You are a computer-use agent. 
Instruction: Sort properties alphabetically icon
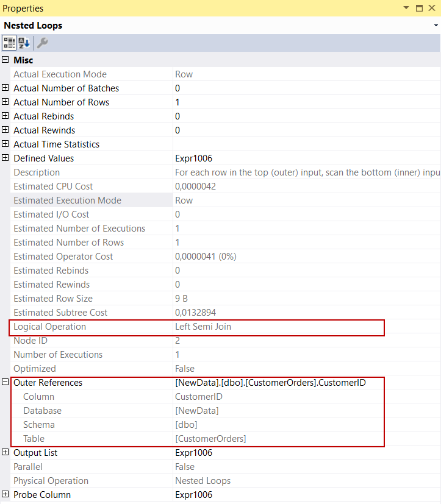click(x=24, y=43)
